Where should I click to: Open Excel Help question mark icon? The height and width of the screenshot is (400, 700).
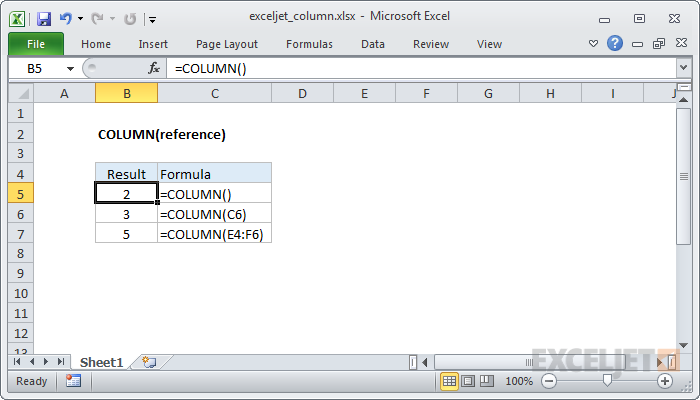[x=615, y=44]
